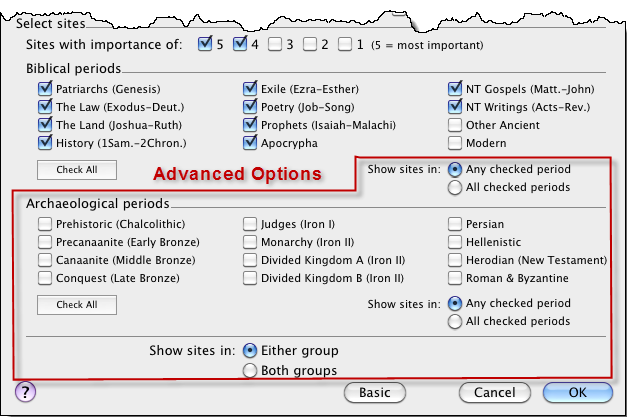This screenshot has height=417, width=627.
Task: Enable the Modern period checkbox
Action: (x=456, y=144)
